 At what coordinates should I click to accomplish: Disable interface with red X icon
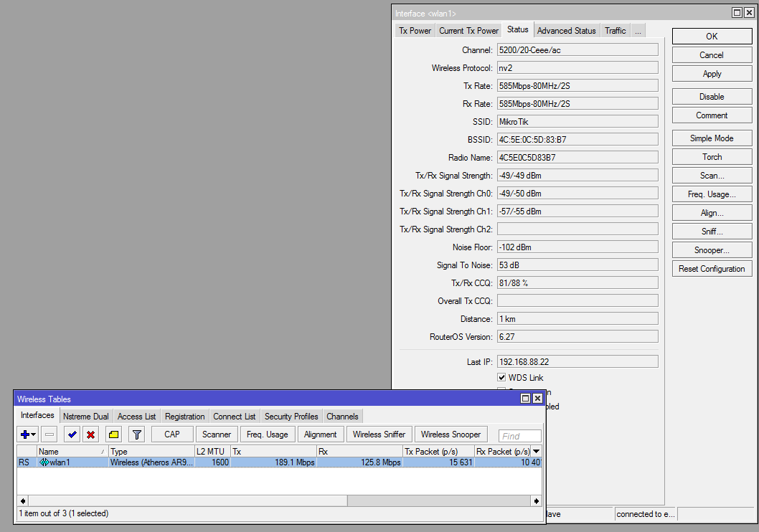pyautogui.click(x=90, y=434)
